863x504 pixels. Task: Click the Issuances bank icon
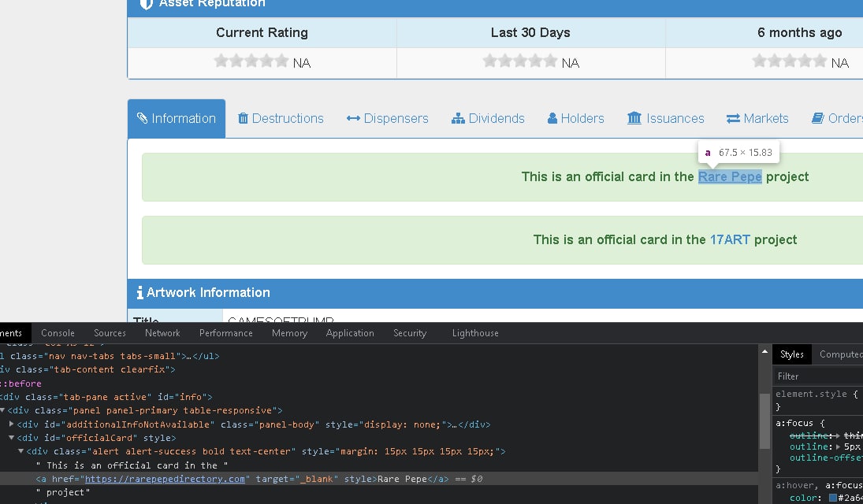click(634, 118)
